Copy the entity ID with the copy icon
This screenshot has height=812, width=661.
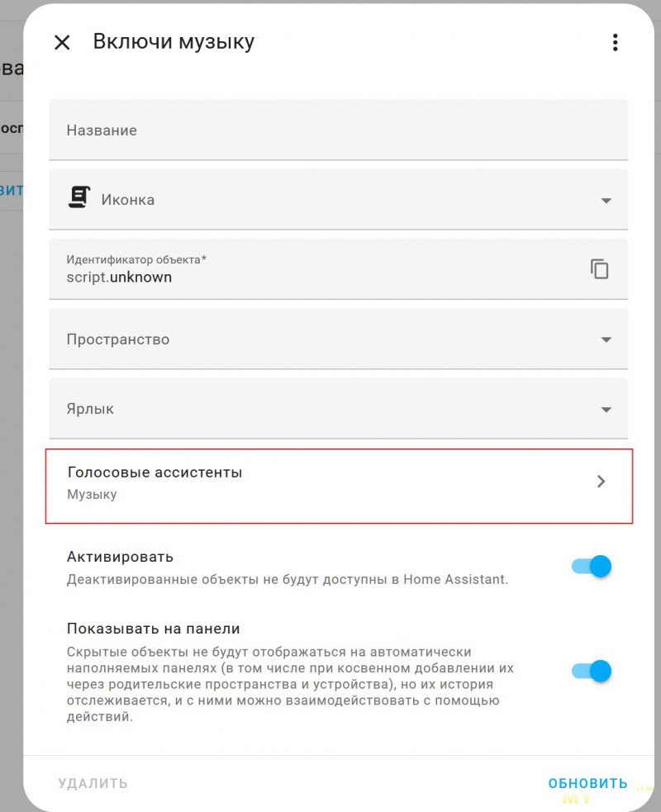(599, 268)
